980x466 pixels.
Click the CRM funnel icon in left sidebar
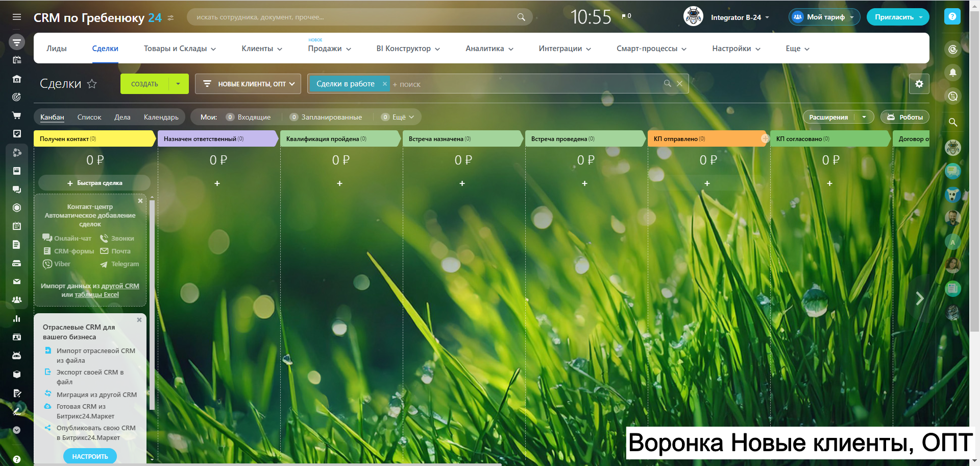[17, 41]
